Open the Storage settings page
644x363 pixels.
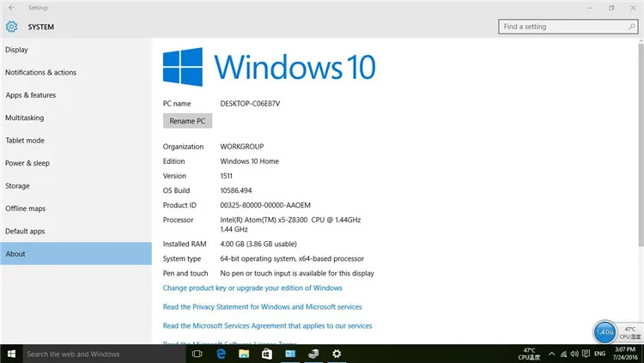[x=76, y=186]
